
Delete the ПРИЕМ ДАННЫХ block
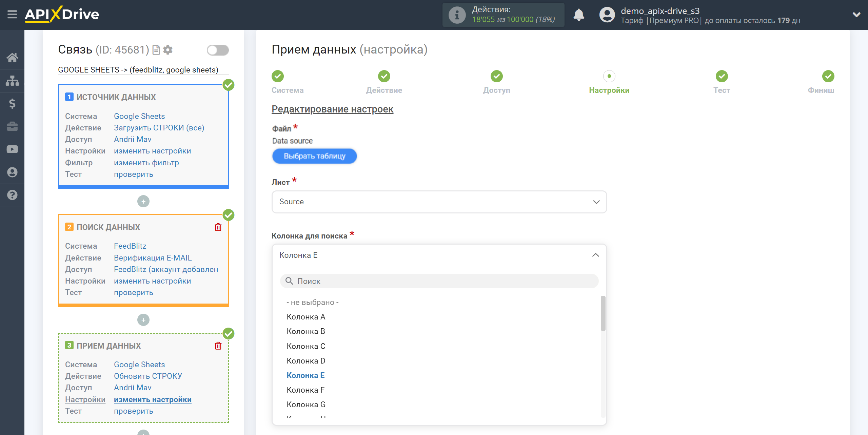(x=218, y=346)
